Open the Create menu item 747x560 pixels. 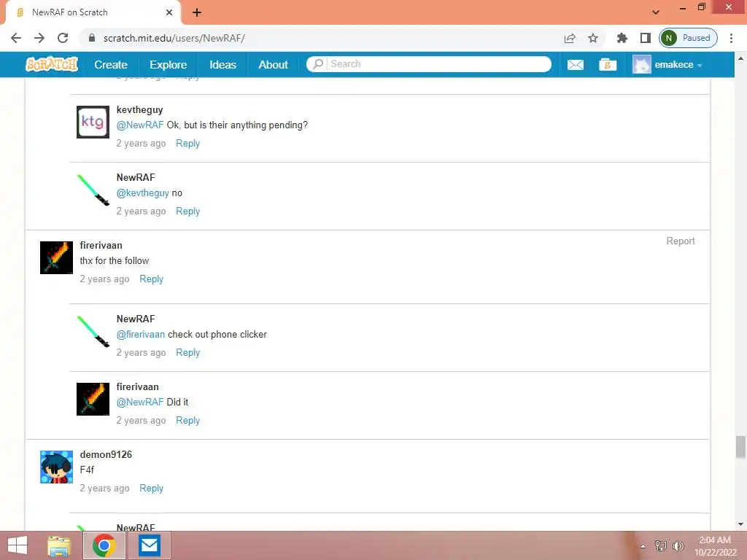(111, 64)
